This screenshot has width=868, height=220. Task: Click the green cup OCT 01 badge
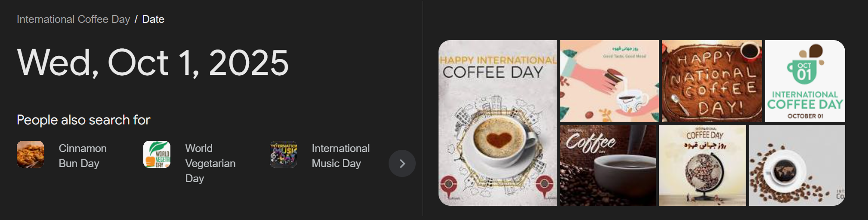click(x=804, y=71)
